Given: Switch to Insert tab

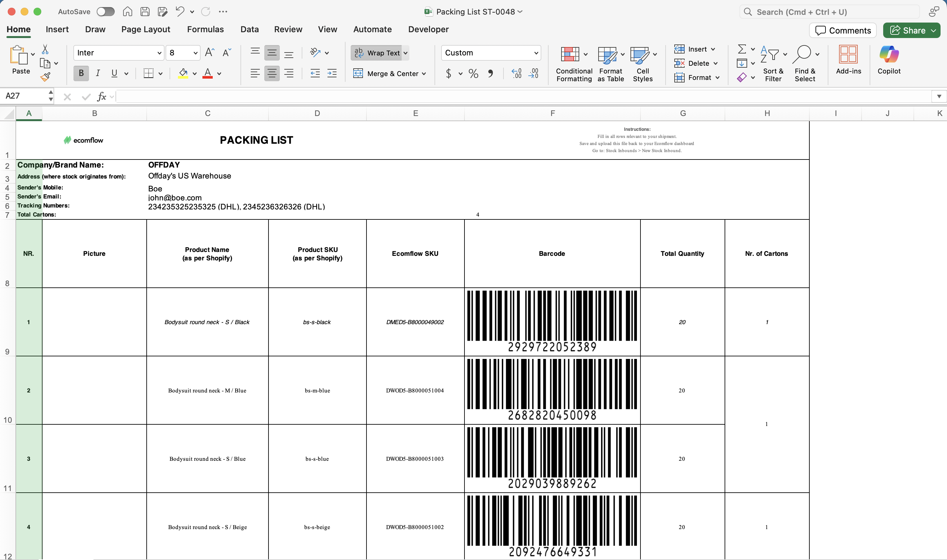Looking at the screenshot, I should tap(57, 29).
